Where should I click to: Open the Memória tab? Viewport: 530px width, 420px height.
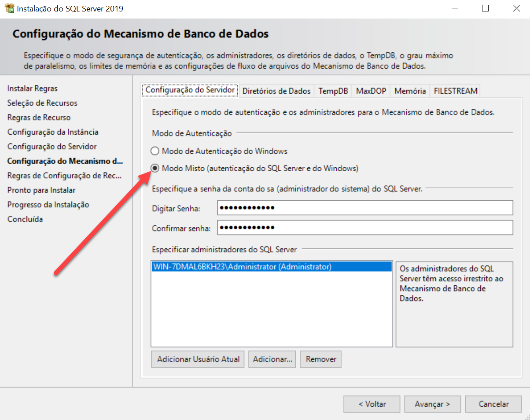tap(410, 91)
